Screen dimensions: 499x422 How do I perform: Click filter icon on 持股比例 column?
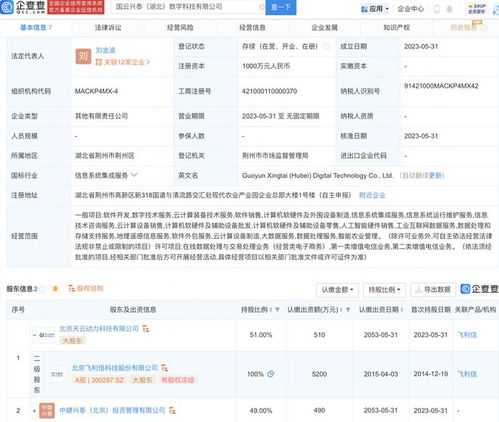click(x=277, y=310)
